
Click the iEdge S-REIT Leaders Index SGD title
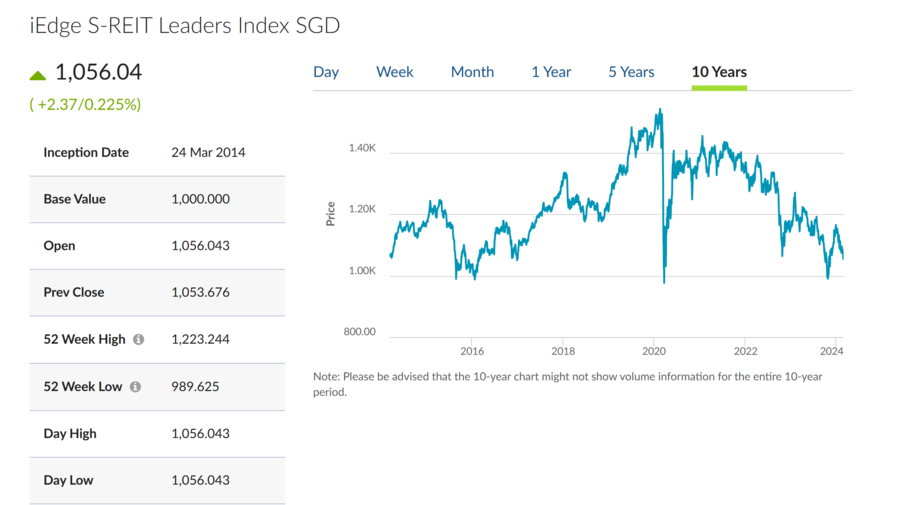point(185,25)
